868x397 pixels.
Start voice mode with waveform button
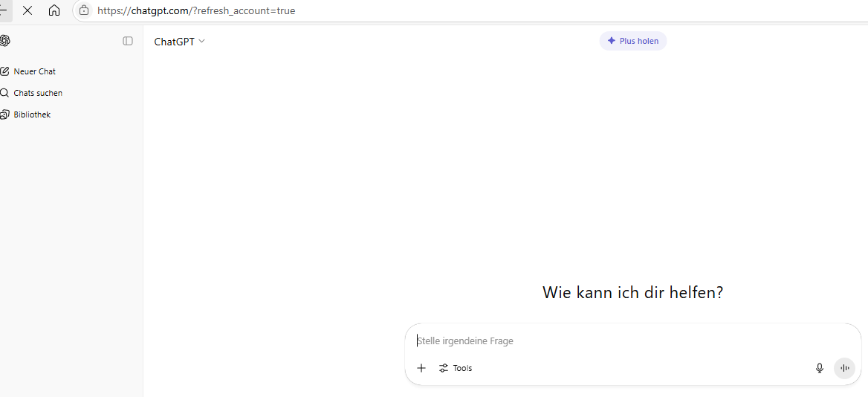tap(844, 368)
